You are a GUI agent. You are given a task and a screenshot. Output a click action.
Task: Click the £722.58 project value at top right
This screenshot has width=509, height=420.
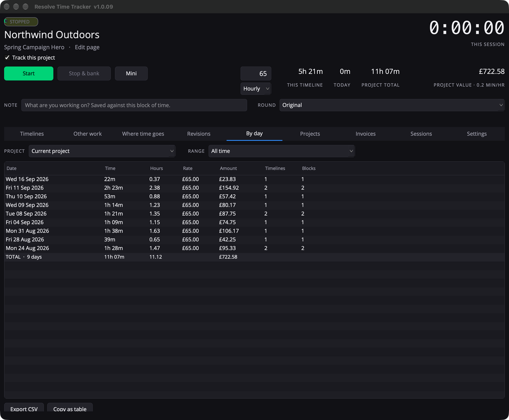tap(491, 71)
